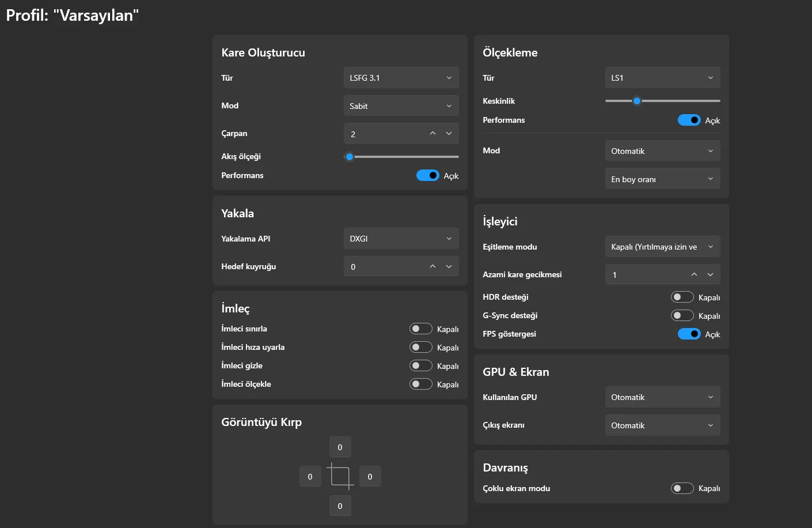
Task: Click the Keskinlik slider handle
Action: tap(636, 101)
